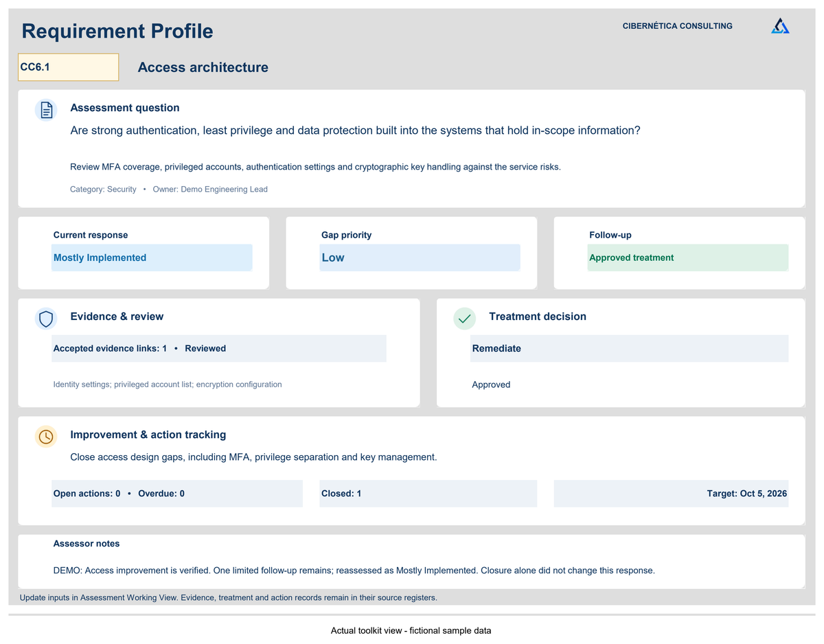
Task: Click the Access architecture heading
Action: (203, 67)
